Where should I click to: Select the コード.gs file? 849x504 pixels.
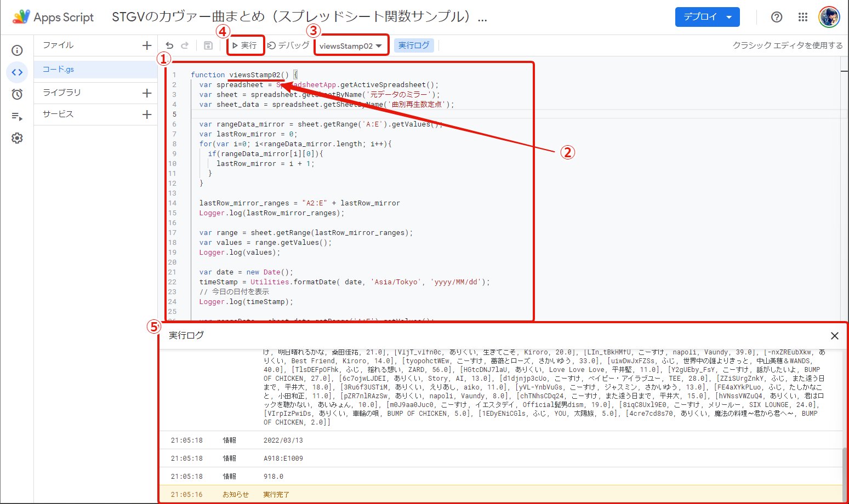[x=59, y=70]
